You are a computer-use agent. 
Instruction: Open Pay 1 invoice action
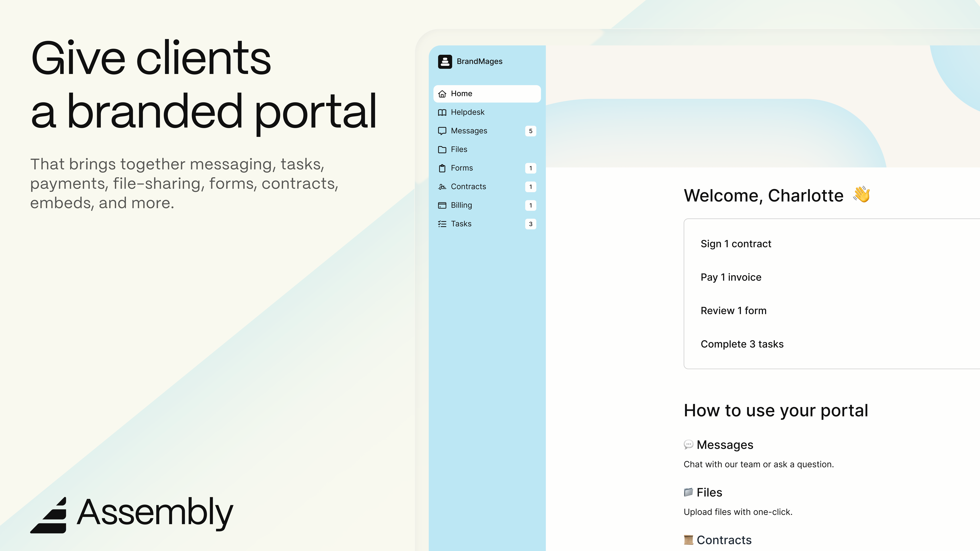(731, 277)
